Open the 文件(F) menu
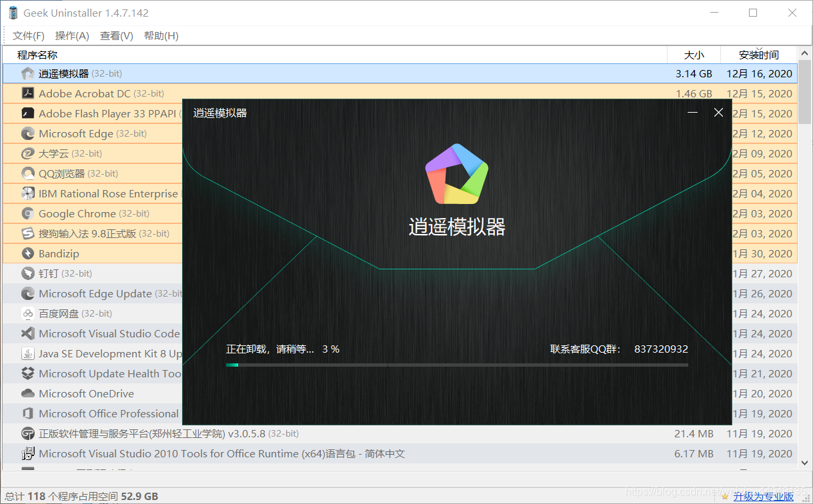 point(29,36)
